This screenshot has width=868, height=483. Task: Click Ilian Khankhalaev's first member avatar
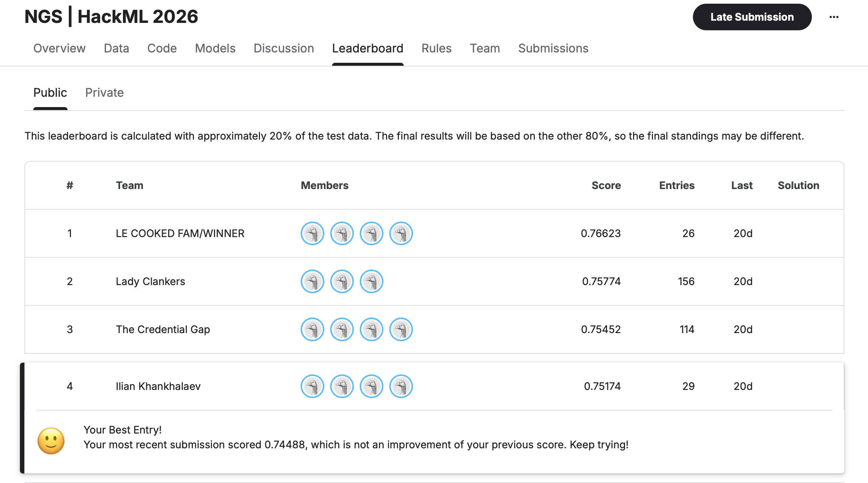coord(312,386)
